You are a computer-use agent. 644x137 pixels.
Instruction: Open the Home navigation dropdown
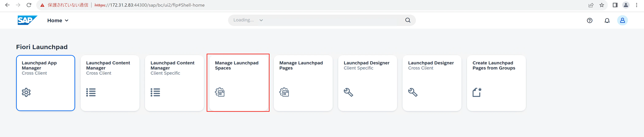click(58, 20)
